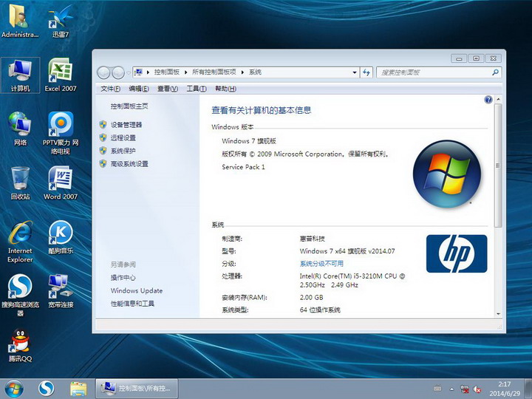This screenshot has height=399, width=532.
Task: Open 系统保护 link
Action: 123,151
